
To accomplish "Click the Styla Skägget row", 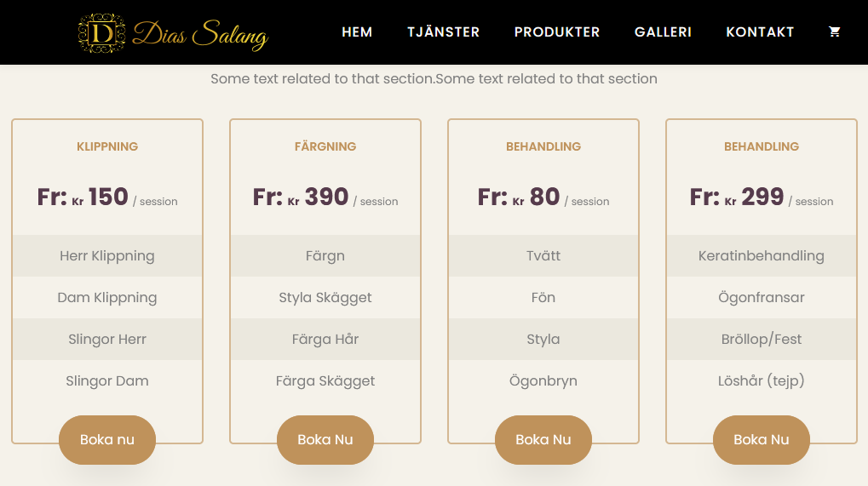I will 325,297.
